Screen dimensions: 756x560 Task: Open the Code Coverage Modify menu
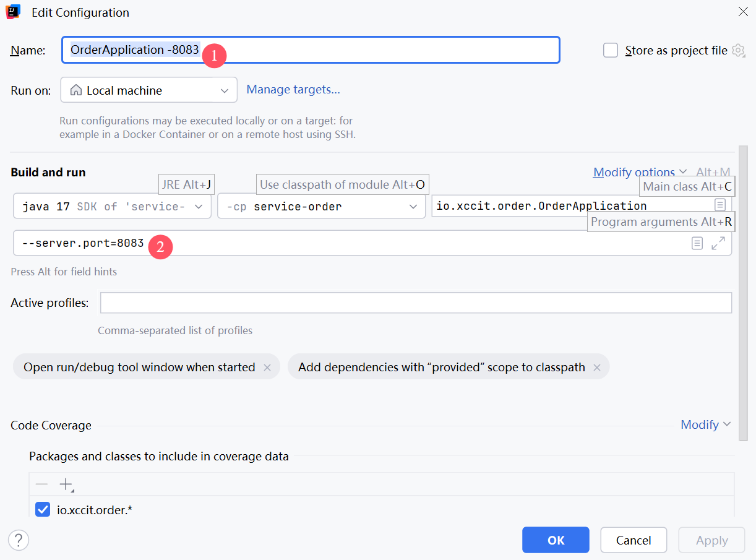[705, 424]
